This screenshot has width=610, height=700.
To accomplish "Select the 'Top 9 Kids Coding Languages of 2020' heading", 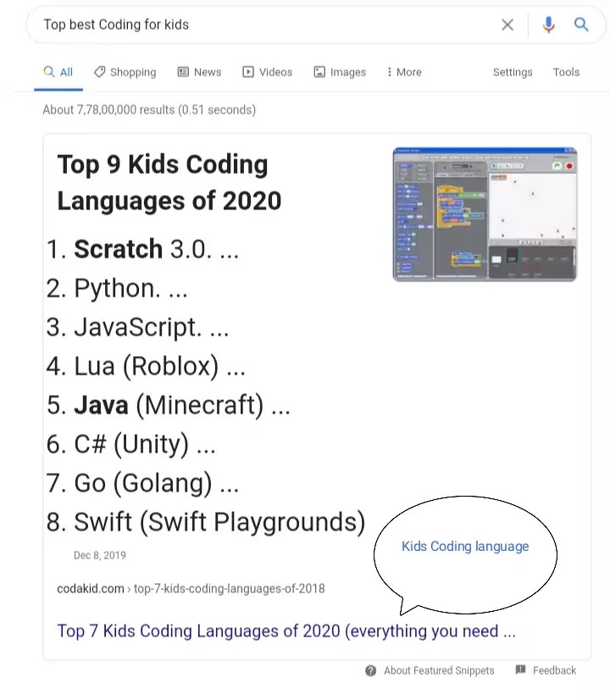I will point(169,182).
